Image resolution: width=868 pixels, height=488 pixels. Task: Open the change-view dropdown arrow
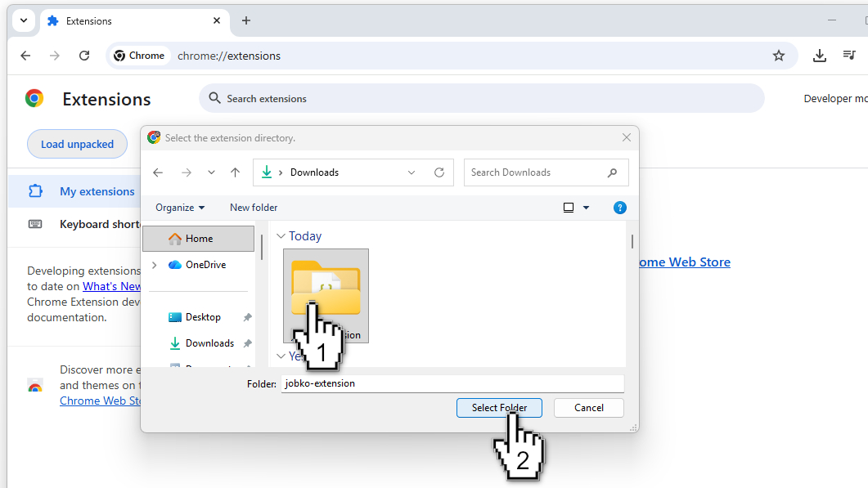pos(587,207)
